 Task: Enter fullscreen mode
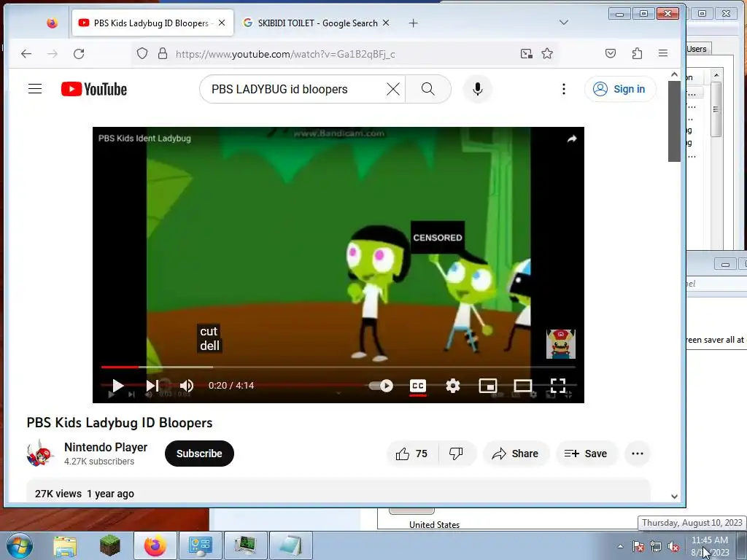click(558, 386)
